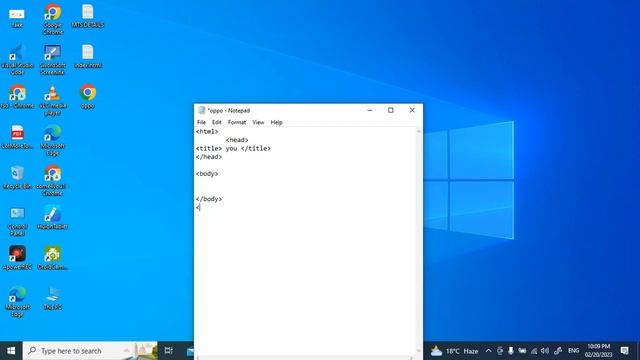This screenshot has width=640, height=360.
Task: Click the microphone tray icon
Action: tap(511, 351)
